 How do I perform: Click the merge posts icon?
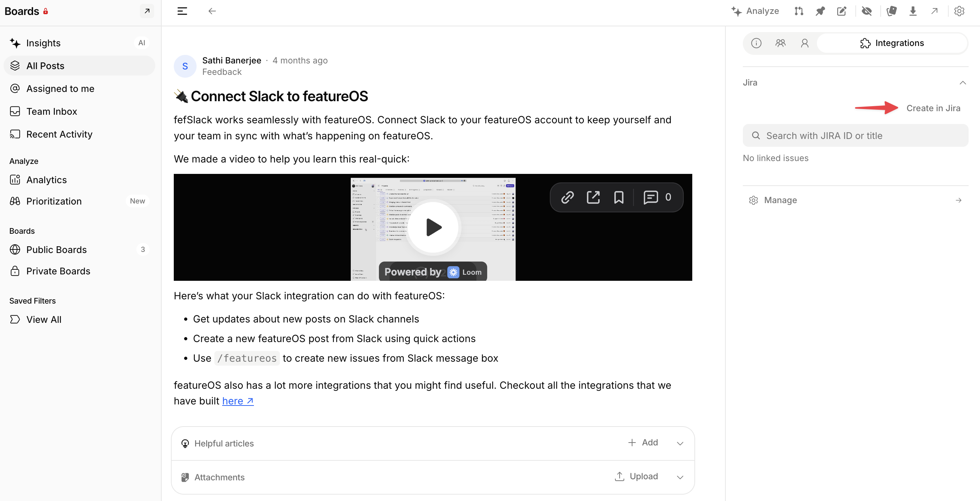(798, 11)
